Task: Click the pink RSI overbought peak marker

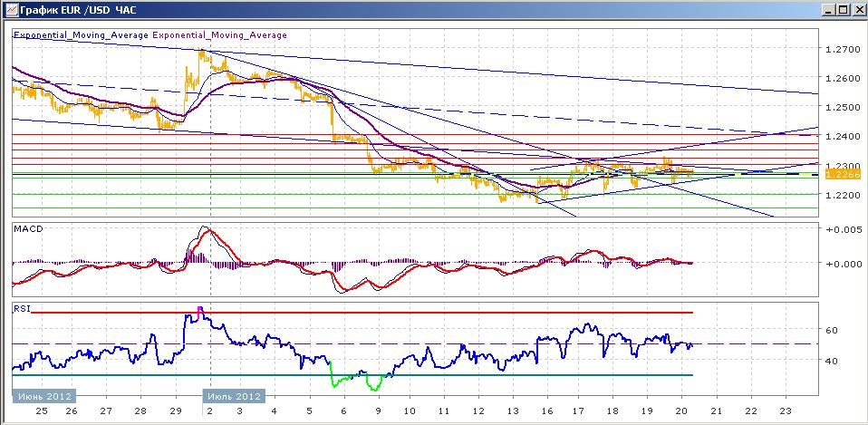Action: click(200, 309)
